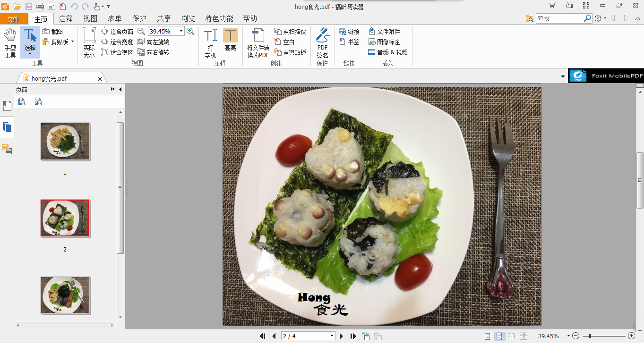644x343 pixels.
Task: Open the zoom percentage dropdown in the ribbon
Action: pos(180,31)
